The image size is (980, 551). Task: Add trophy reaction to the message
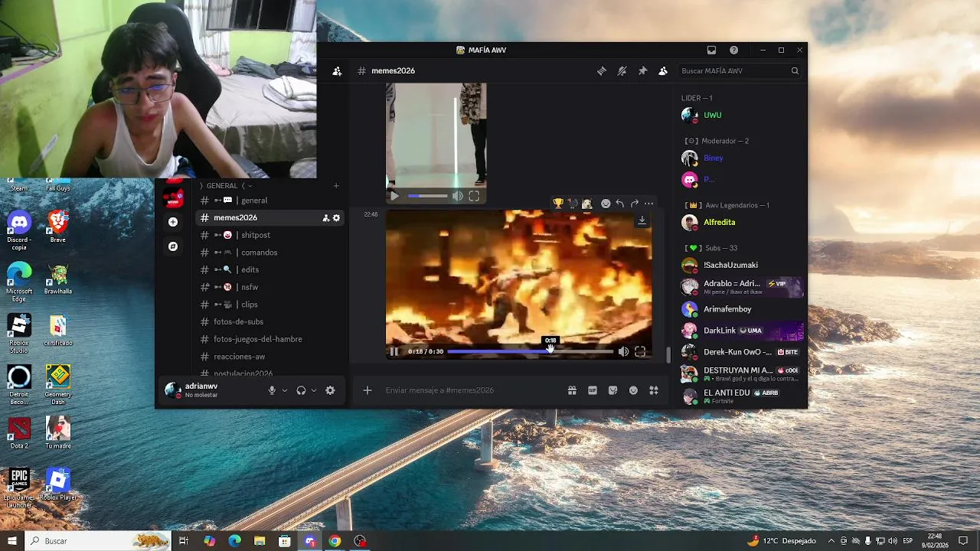pyautogui.click(x=558, y=204)
